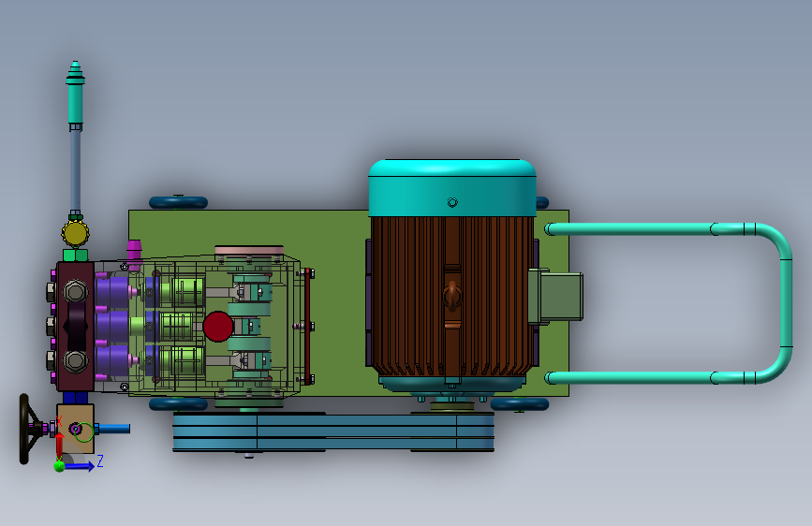The width and height of the screenshot is (812, 526).
Task: Click the red circular cap on the crankcase
Action: [x=218, y=326]
